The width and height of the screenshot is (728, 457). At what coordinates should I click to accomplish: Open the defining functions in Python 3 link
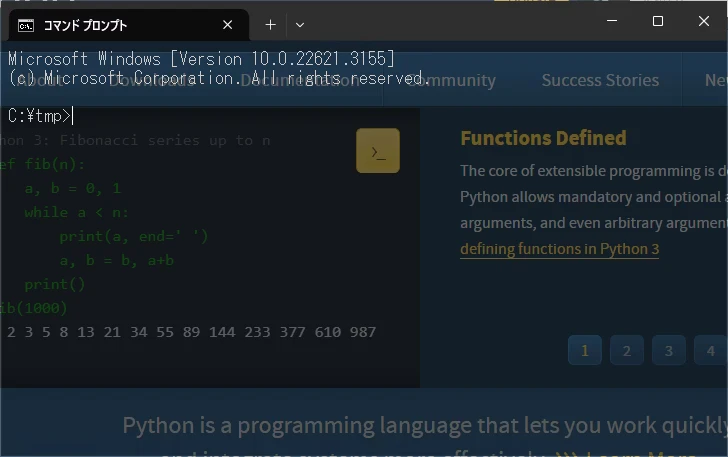[559, 249]
